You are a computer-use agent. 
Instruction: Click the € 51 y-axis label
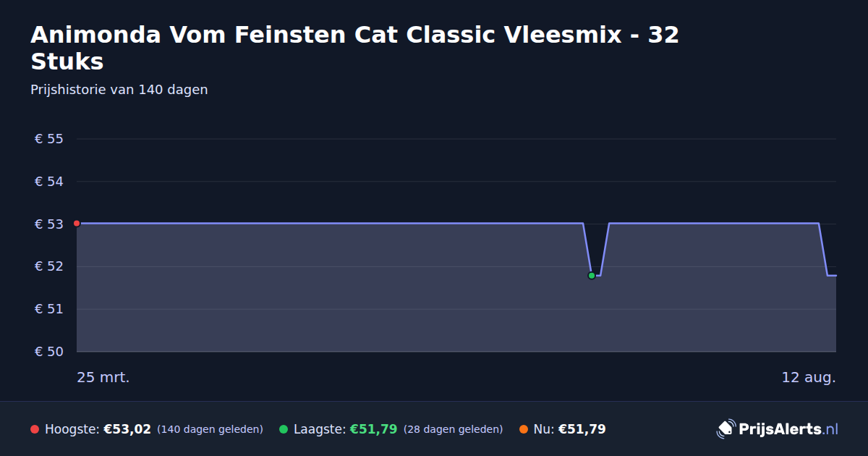coord(49,309)
